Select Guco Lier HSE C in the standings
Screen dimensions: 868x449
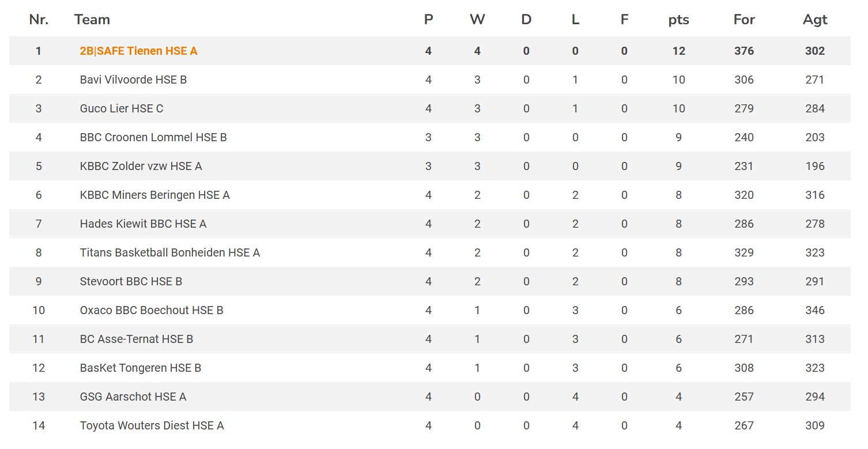[x=122, y=108]
